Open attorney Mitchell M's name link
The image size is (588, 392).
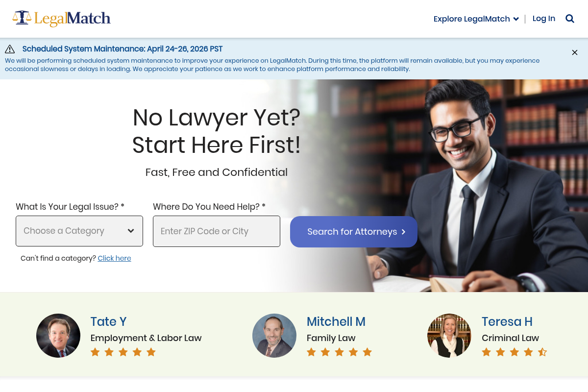point(336,321)
